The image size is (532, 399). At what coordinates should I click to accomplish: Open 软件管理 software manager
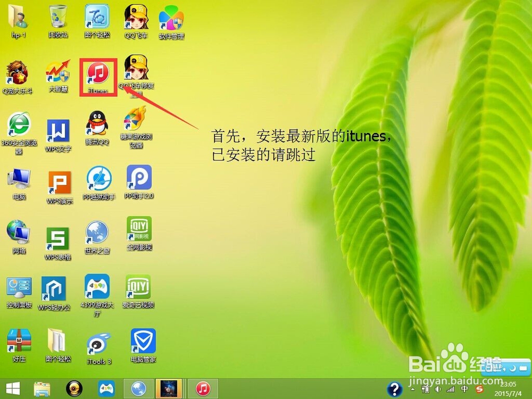171,22
